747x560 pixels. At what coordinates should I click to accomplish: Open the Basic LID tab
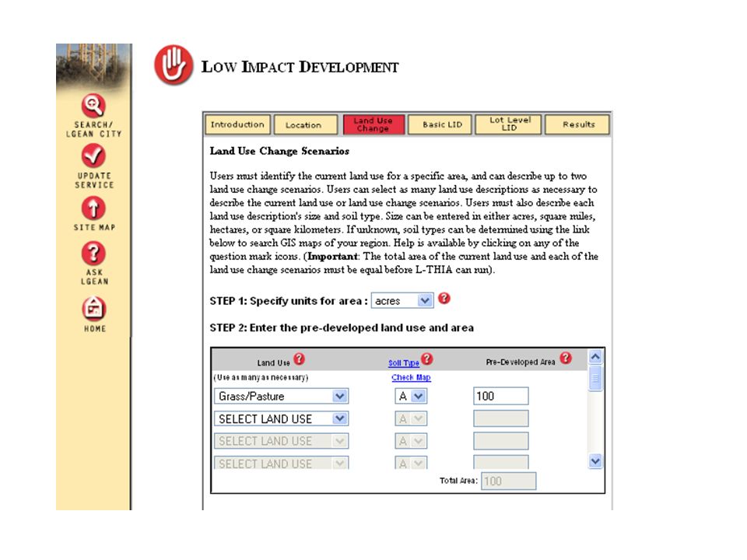440,124
